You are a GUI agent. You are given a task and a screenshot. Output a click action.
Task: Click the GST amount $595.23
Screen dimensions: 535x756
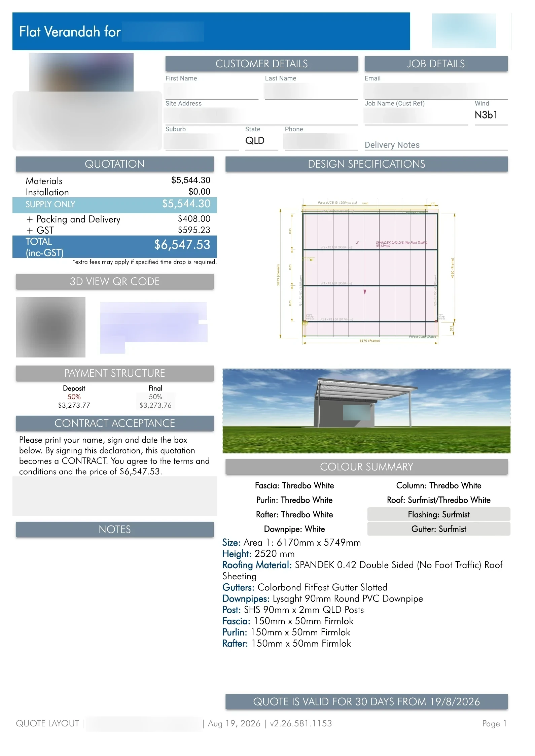tap(194, 230)
